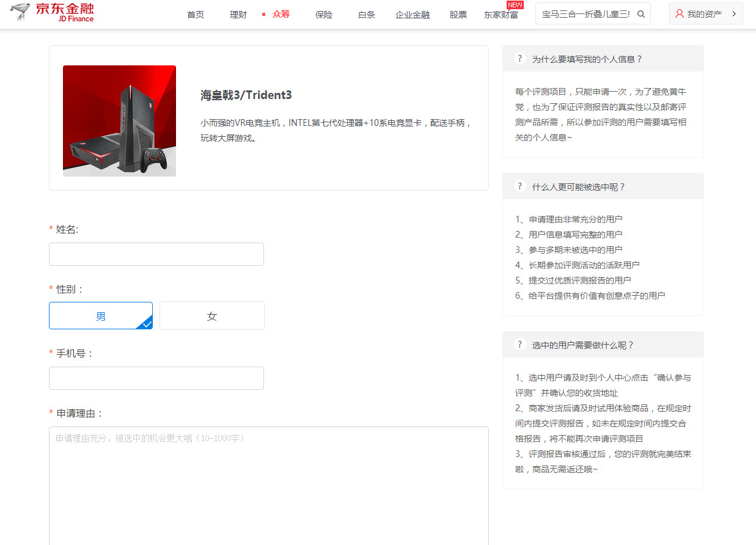
Task: Click the 白条 navigation link
Action: 366,13
